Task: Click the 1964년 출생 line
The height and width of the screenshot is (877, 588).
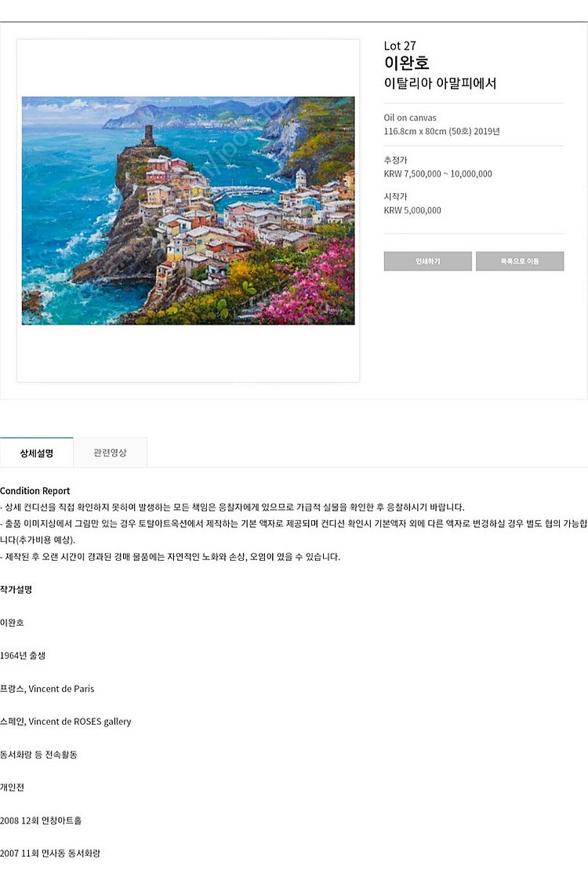Action: point(23,656)
